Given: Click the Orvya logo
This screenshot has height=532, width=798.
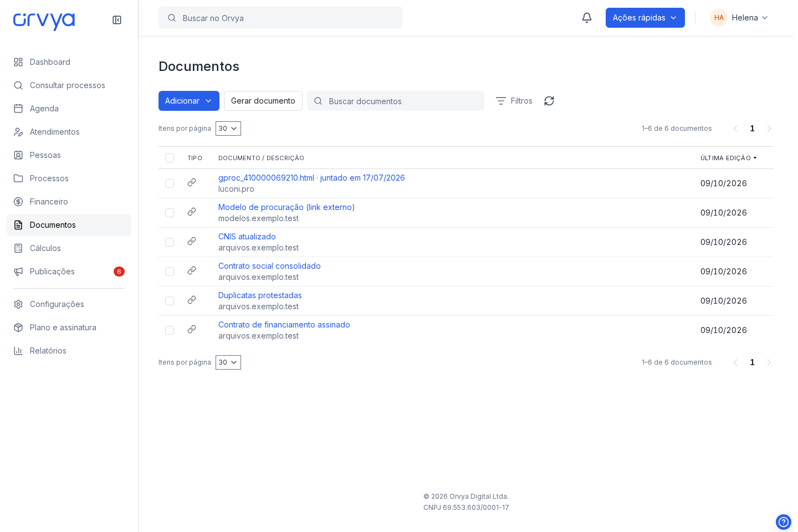Looking at the screenshot, I should click(44, 21).
